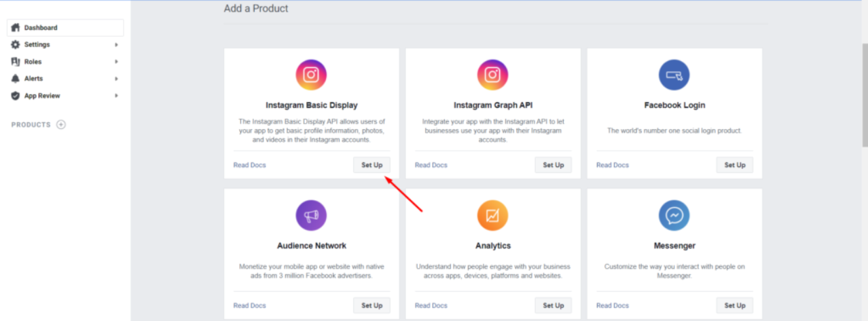Viewport: 868px width, 321px height.
Task: Click the Dashboard house icon
Action: 16,28
